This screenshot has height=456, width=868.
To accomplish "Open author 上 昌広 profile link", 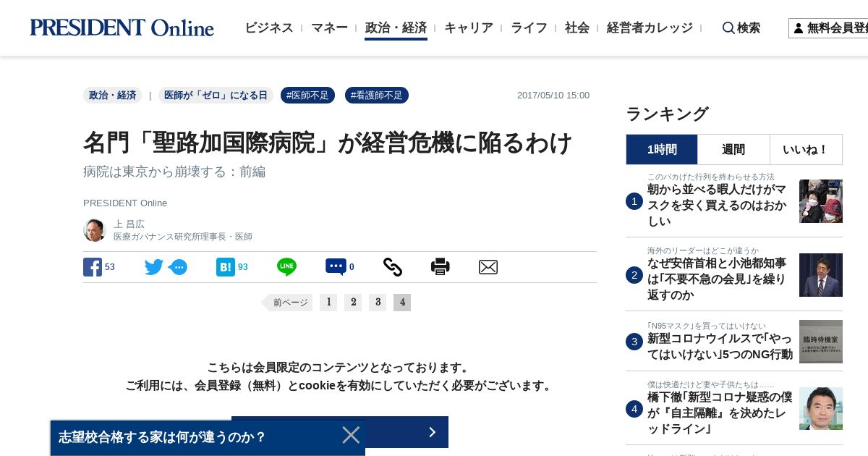I will [x=129, y=224].
